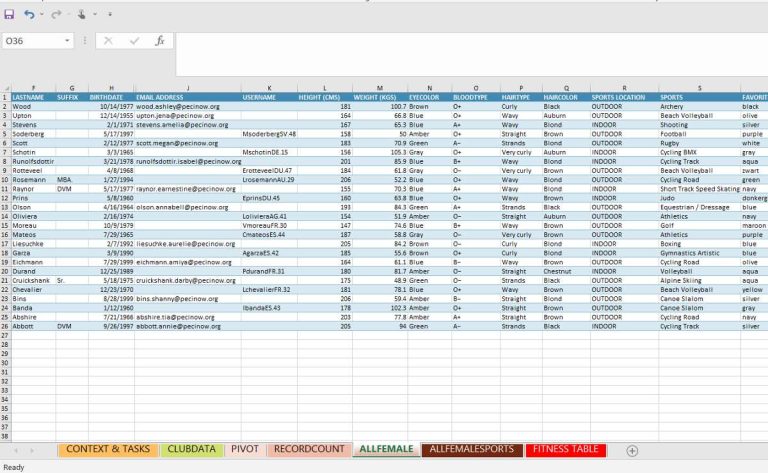768x473 pixels.
Task: Click the Select All corner triangle
Action: coord(5,88)
